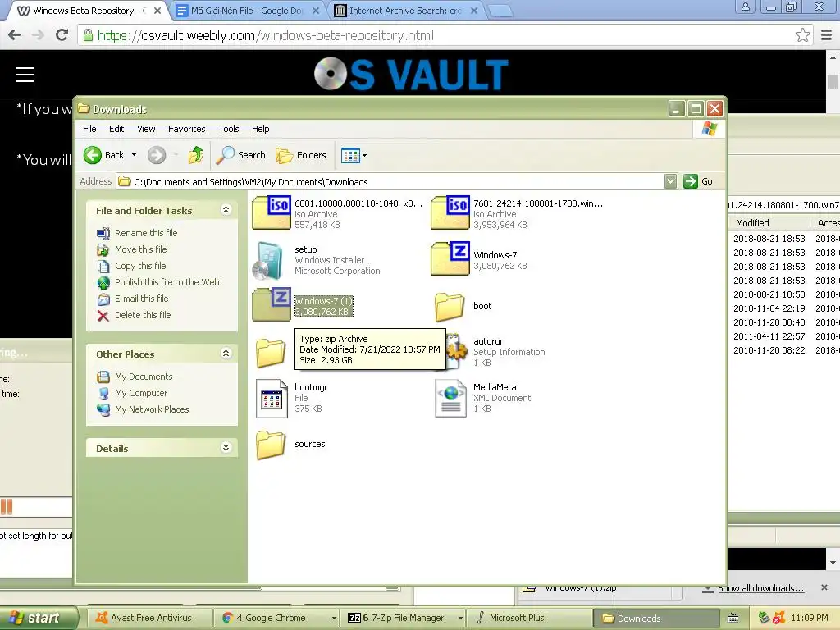Click Show all downloads link in Chrome
The image size is (840, 630).
760,588
